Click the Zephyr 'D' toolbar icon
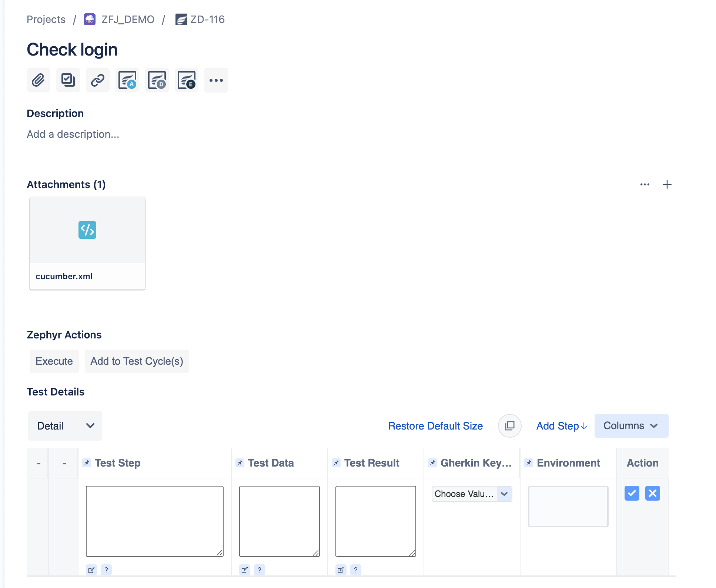The image size is (716, 588). point(157,80)
